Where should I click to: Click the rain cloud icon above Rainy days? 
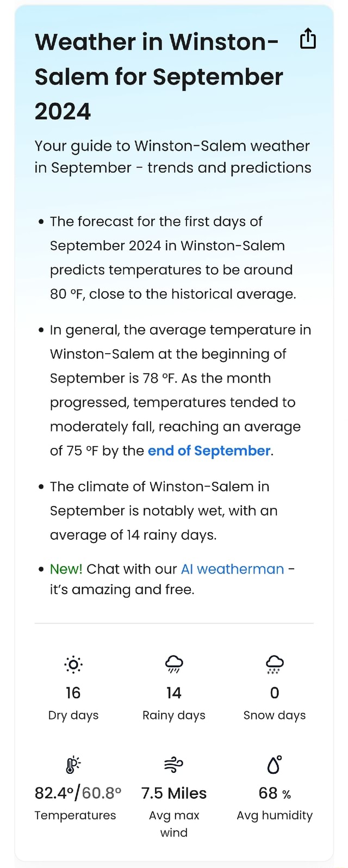(174, 663)
